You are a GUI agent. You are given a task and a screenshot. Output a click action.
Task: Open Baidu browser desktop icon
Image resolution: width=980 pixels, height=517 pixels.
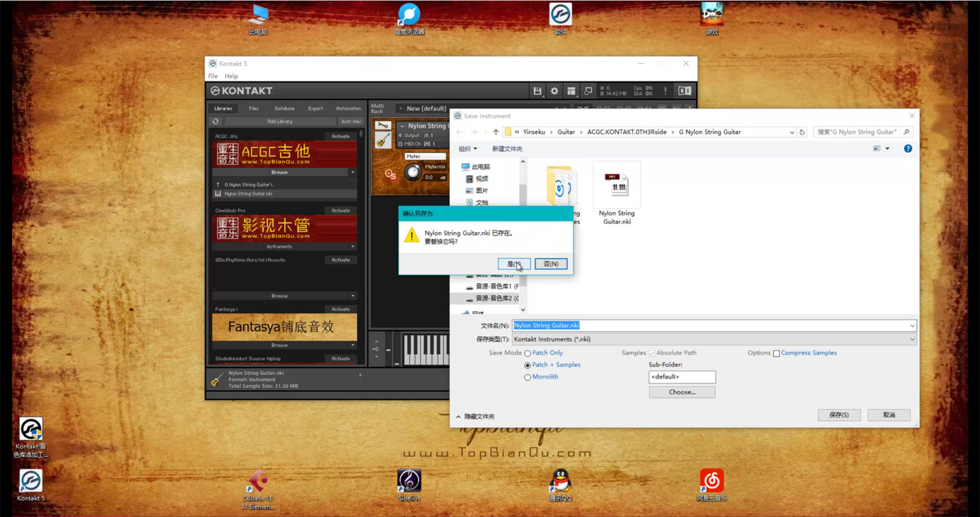click(409, 18)
